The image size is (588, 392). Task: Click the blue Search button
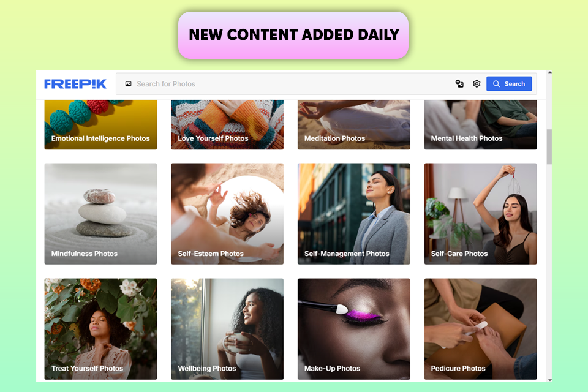[509, 84]
